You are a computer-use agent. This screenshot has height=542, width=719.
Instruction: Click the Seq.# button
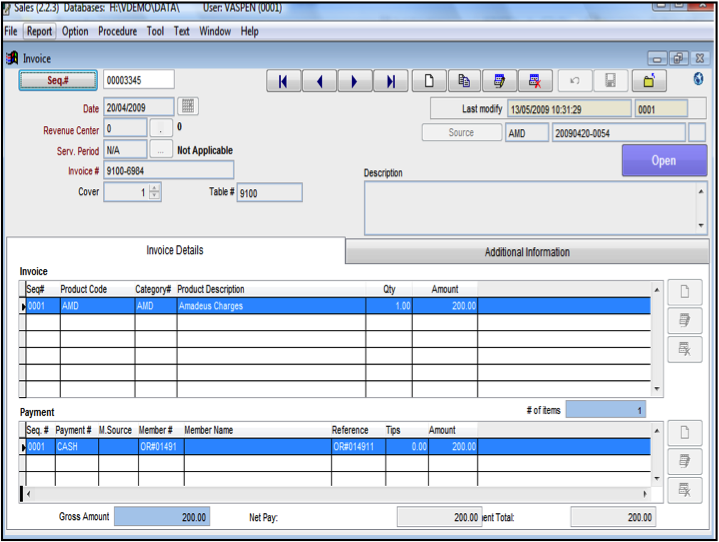pyautogui.click(x=58, y=80)
